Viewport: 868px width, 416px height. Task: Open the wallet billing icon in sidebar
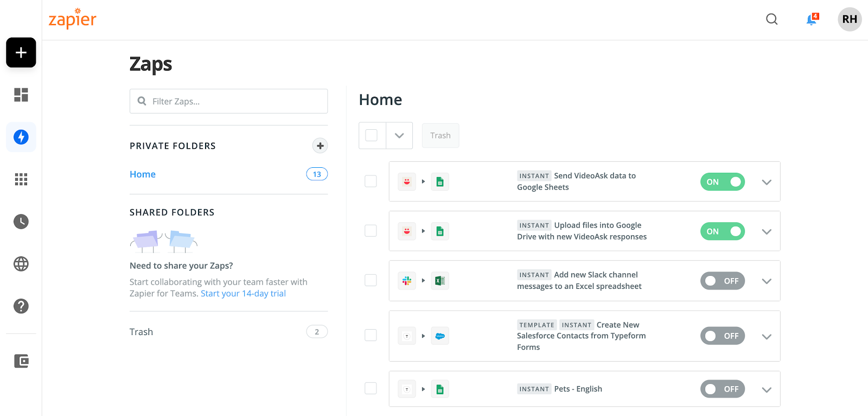21,361
